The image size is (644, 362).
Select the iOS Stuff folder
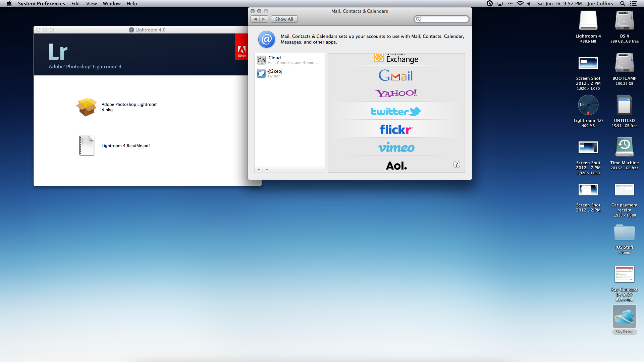click(x=624, y=232)
